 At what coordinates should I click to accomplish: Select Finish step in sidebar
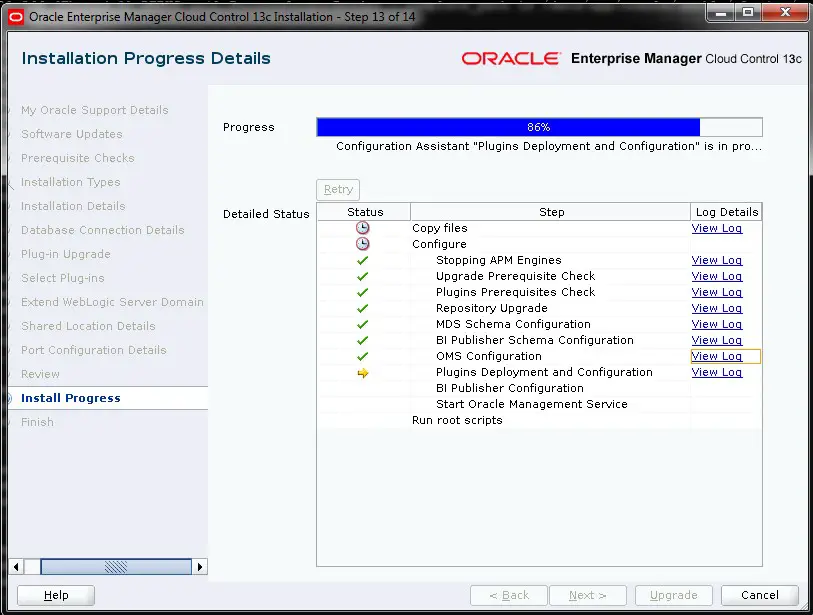(37, 422)
